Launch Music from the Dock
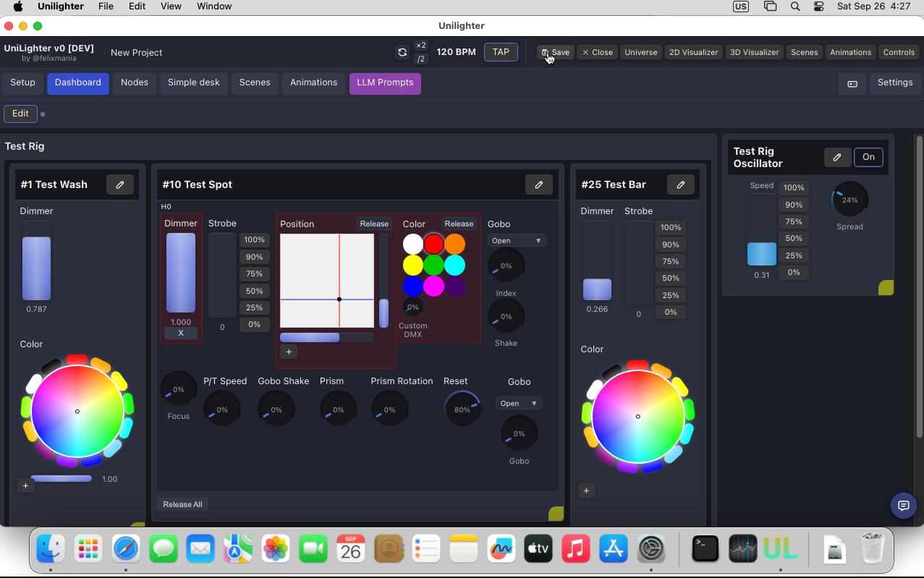Screen dimensions: 924x578 tap(576, 548)
